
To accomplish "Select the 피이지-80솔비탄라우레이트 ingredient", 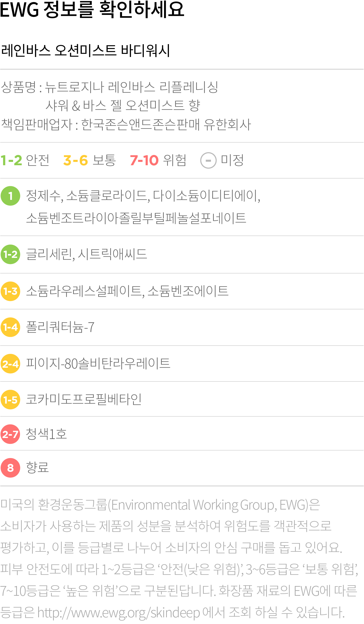I will point(98,363).
